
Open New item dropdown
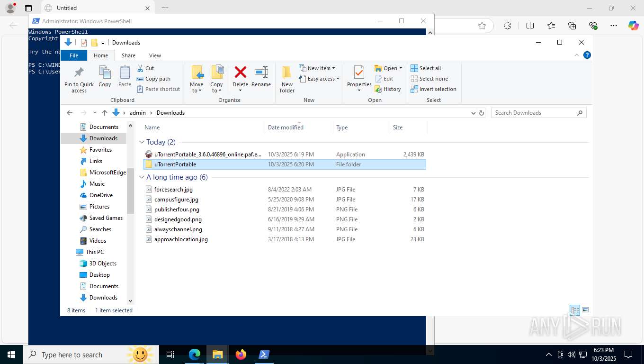(x=317, y=68)
